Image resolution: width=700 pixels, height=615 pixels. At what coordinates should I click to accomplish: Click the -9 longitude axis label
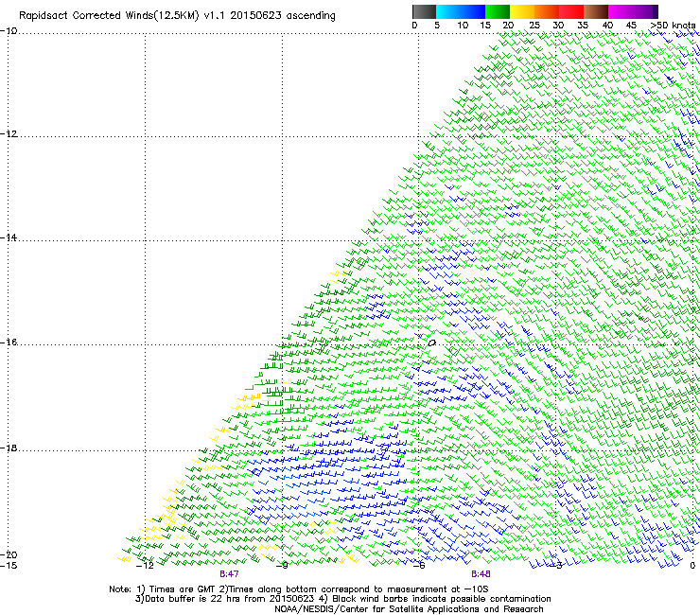(x=282, y=566)
